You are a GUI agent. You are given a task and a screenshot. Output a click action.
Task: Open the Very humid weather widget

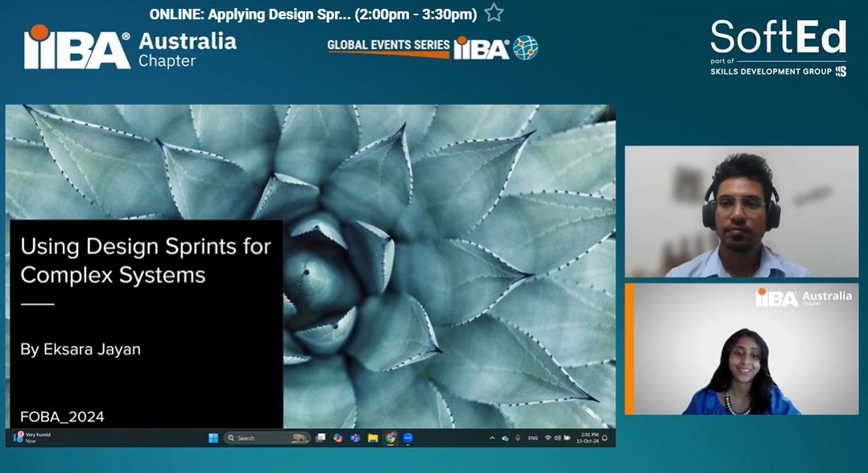(x=32, y=438)
